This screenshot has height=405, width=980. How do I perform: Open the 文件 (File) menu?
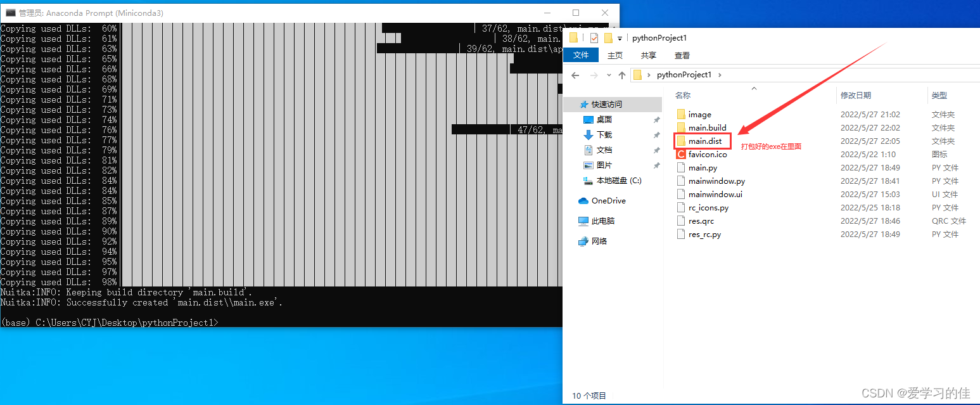tap(580, 55)
